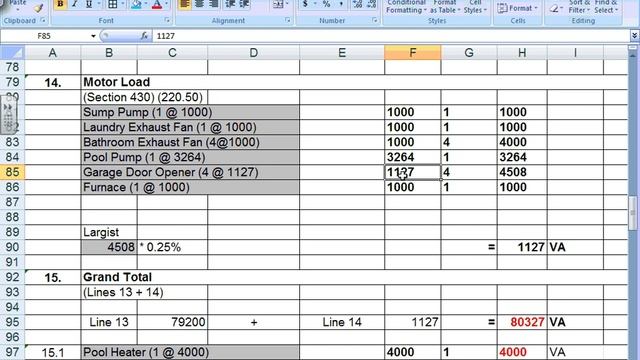The width and height of the screenshot is (640, 360).
Task: Open the Name Box dropdown
Action: click(x=93, y=36)
